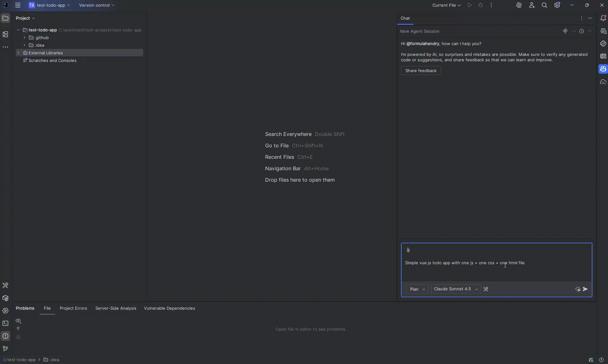
Task: Click the '@formulahendry' mention in chat greeting
Action: (423, 44)
